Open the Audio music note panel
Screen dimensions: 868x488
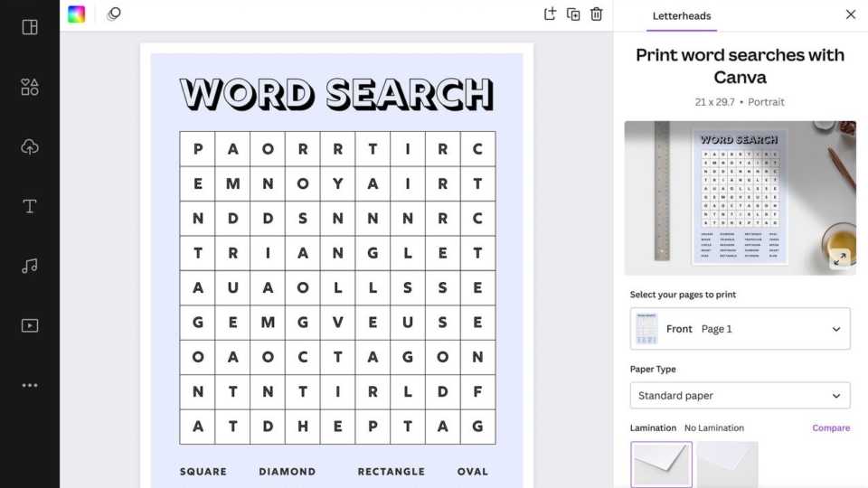tap(30, 266)
